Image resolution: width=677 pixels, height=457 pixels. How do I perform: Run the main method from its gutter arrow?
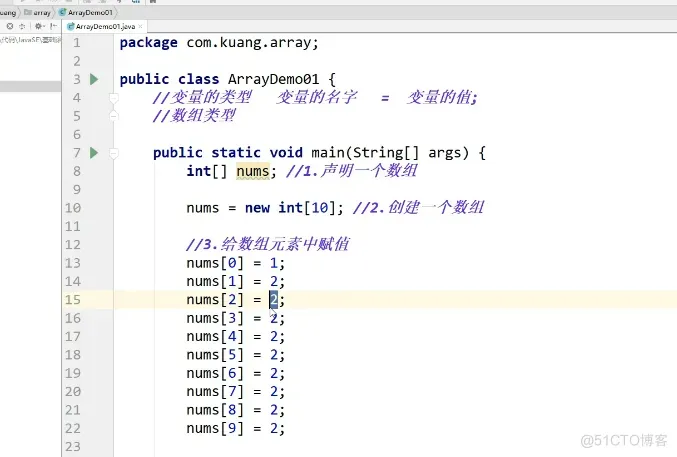[94, 153]
